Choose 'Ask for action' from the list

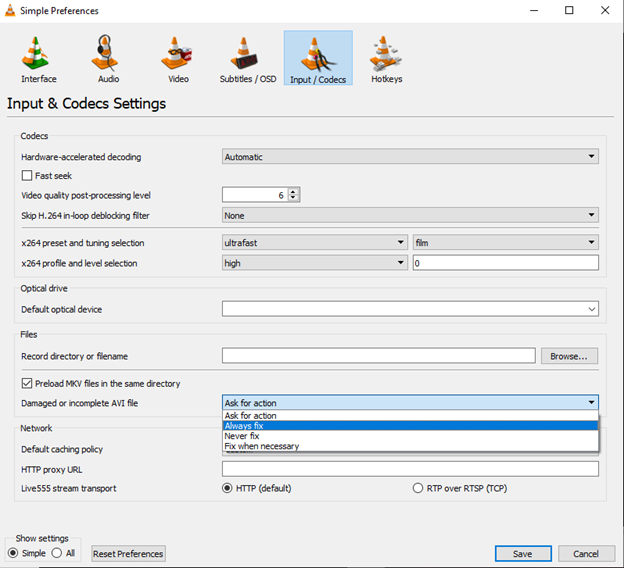410,416
